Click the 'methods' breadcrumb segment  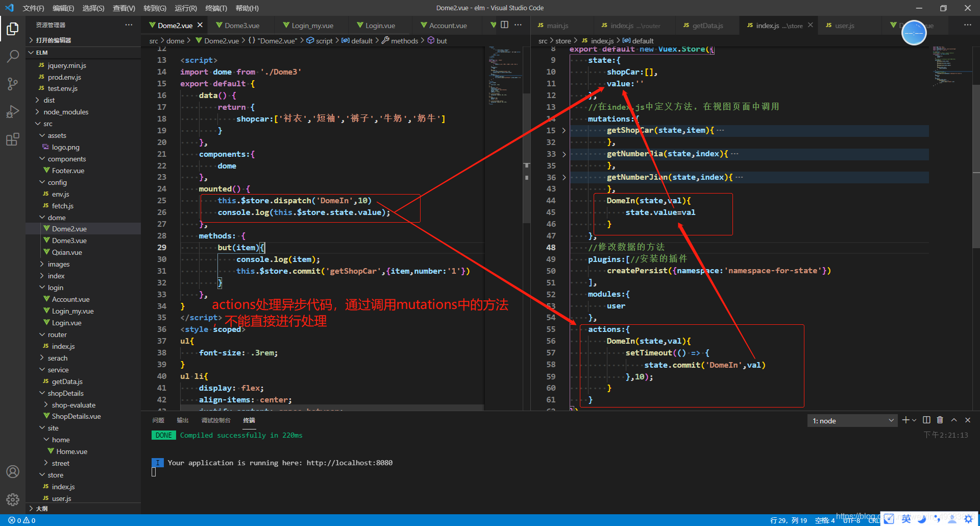point(404,41)
